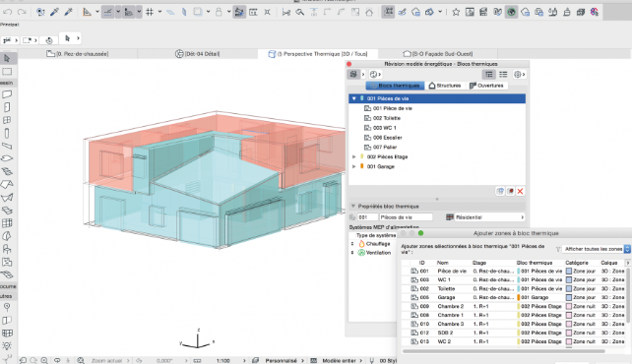Select the Wall tool in the toolbox

coord(7,94)
